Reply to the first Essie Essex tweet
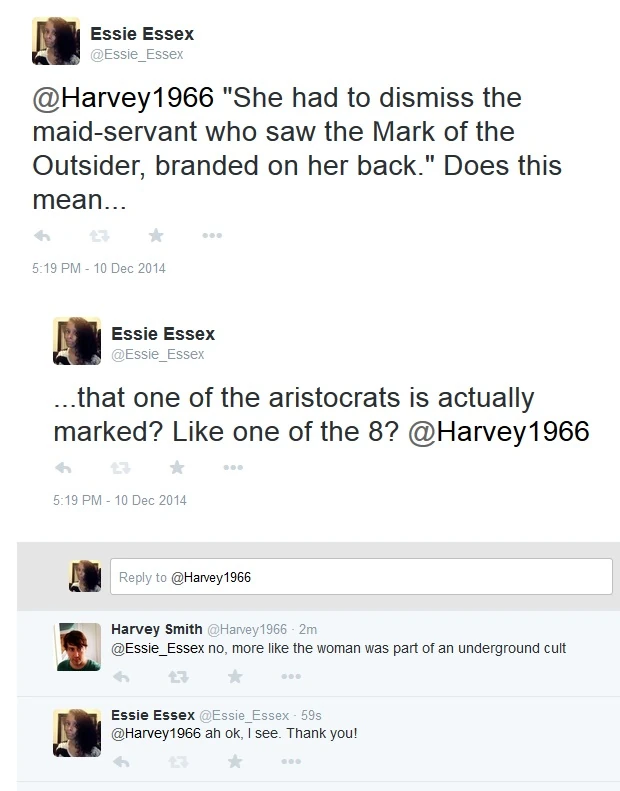Viewport: 620px width, 791px height. pos(43,236)
